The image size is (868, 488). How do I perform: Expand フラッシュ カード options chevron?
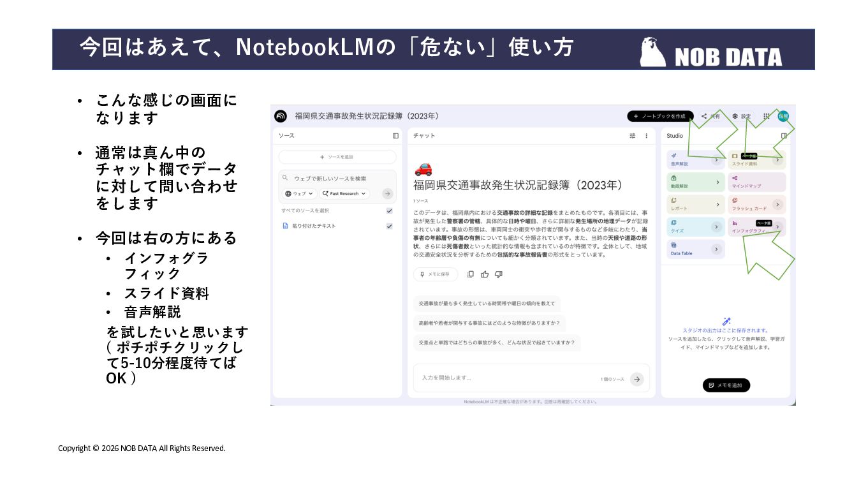pyautogui.click(x=778, y=204)
